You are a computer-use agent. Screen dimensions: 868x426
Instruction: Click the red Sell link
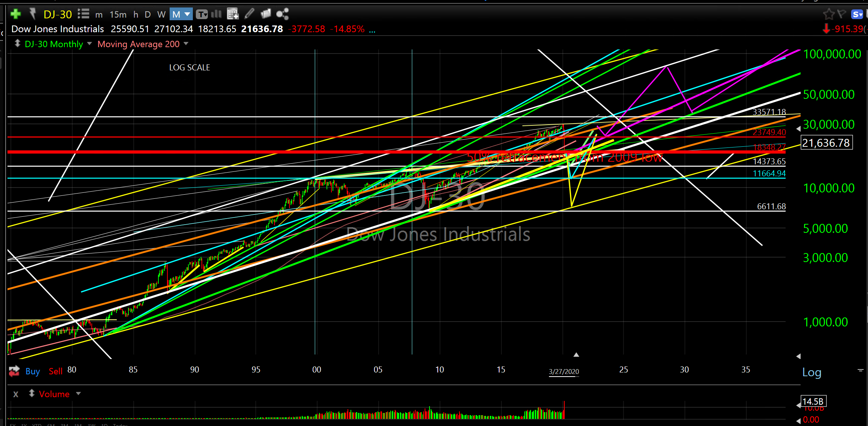click(55, 371)
